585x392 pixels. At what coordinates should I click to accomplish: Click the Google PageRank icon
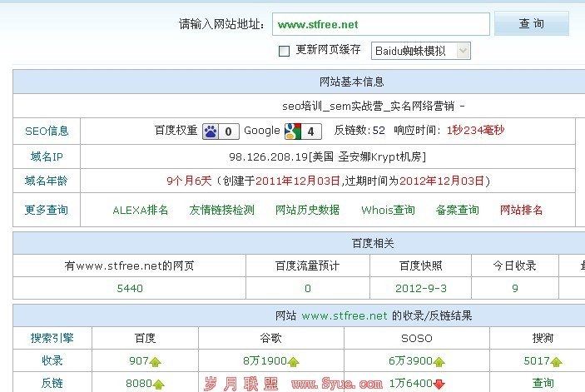(292, 131)
